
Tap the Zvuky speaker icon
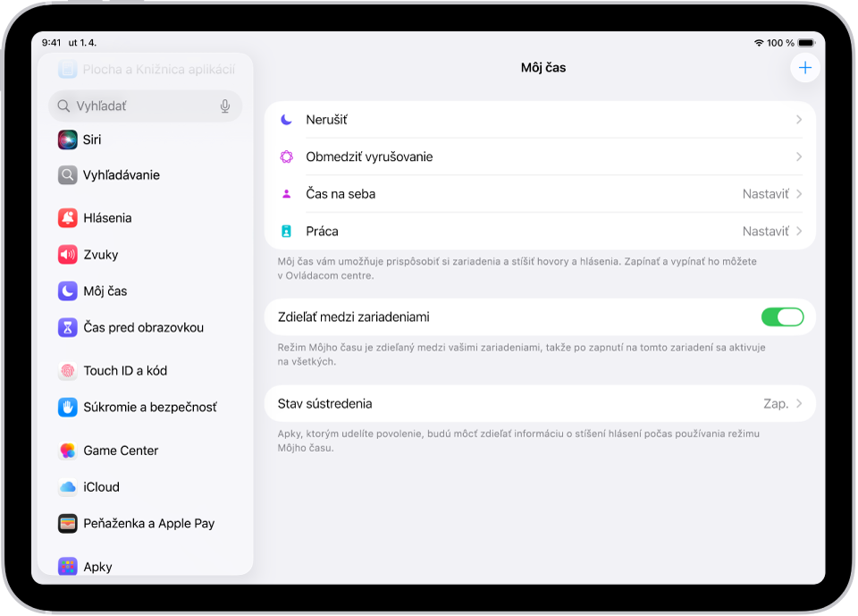67,255
